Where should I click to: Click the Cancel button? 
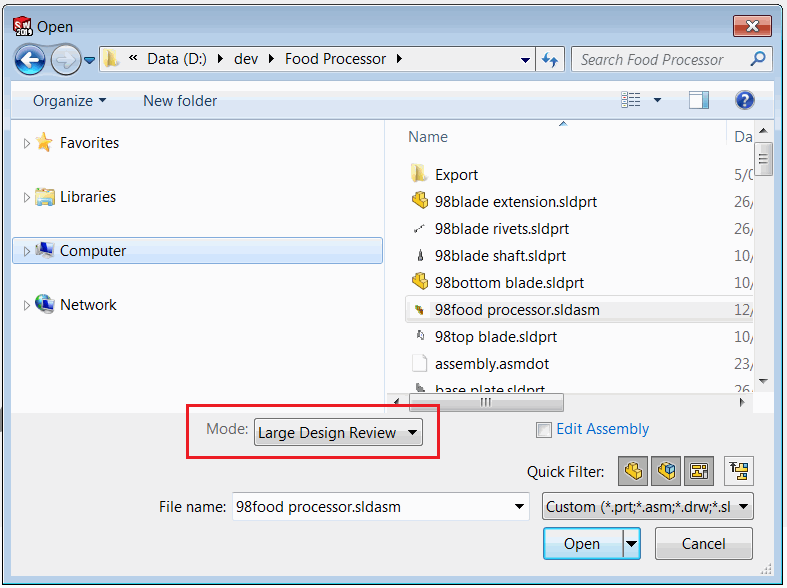[x=704, y=544]
